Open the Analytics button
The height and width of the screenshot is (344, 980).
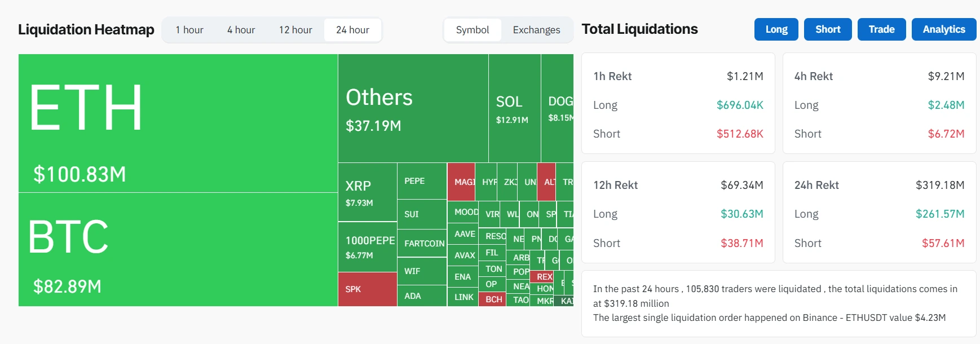(x=943, y=29)
